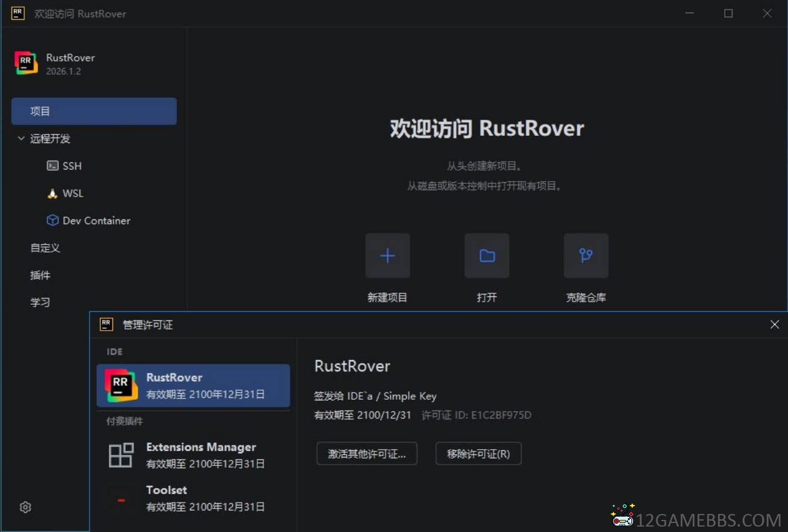This screenshot has height=532, width=788.
Task: Click 许可证 ID: E1C2BF975D text
Action: click(476, 415)
